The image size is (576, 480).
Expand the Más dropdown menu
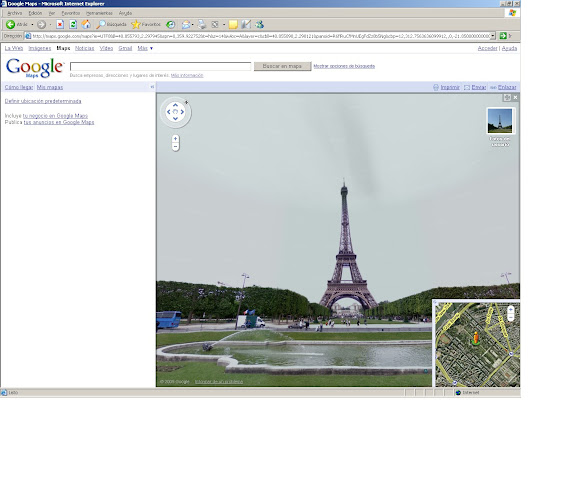145,48
